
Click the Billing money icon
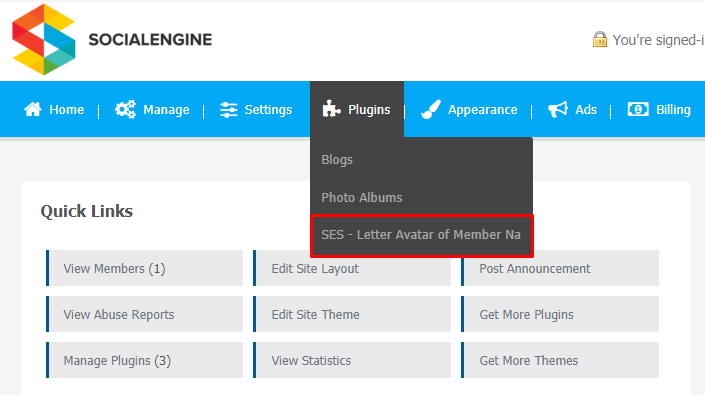tap(638, 109)
